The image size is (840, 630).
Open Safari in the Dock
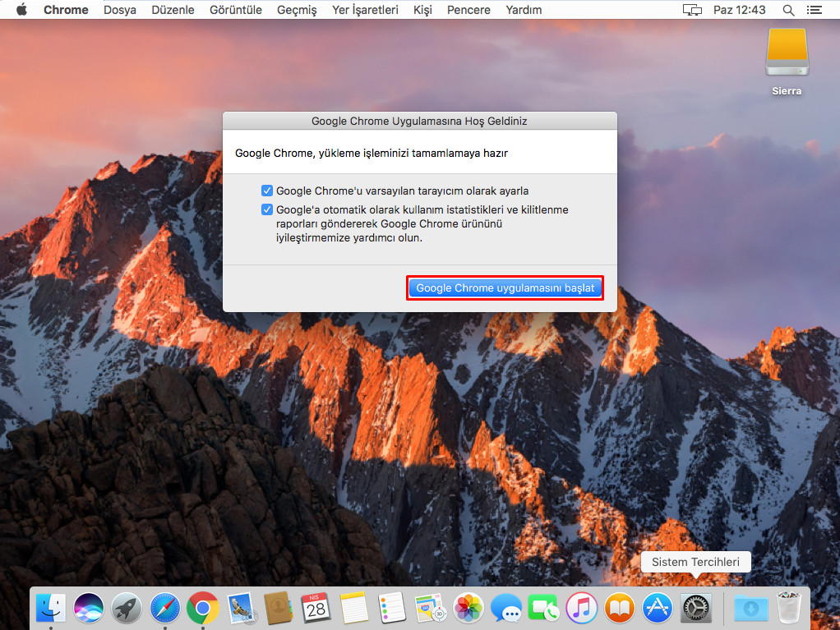(164, 608)
